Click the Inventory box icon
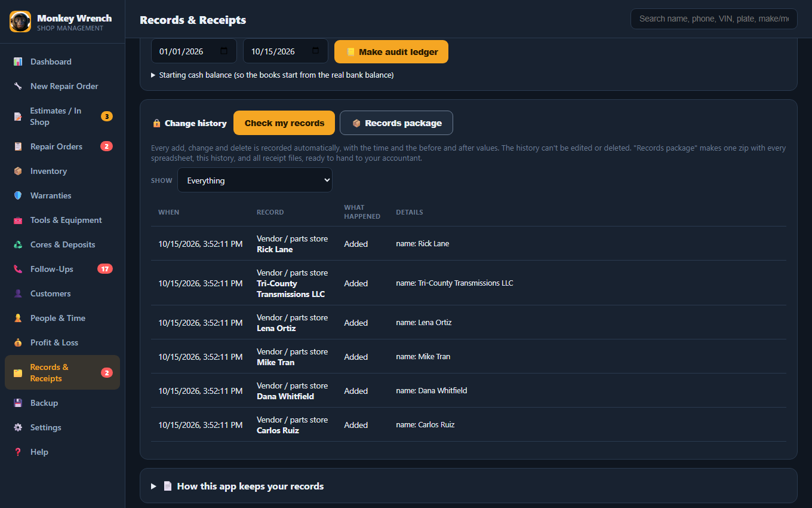 (x=18, y=171)
